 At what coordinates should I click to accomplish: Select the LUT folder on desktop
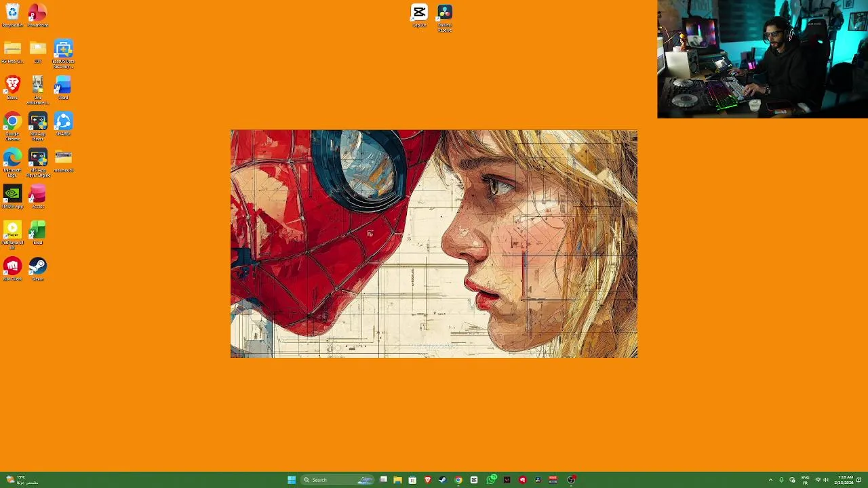[38, 52]
